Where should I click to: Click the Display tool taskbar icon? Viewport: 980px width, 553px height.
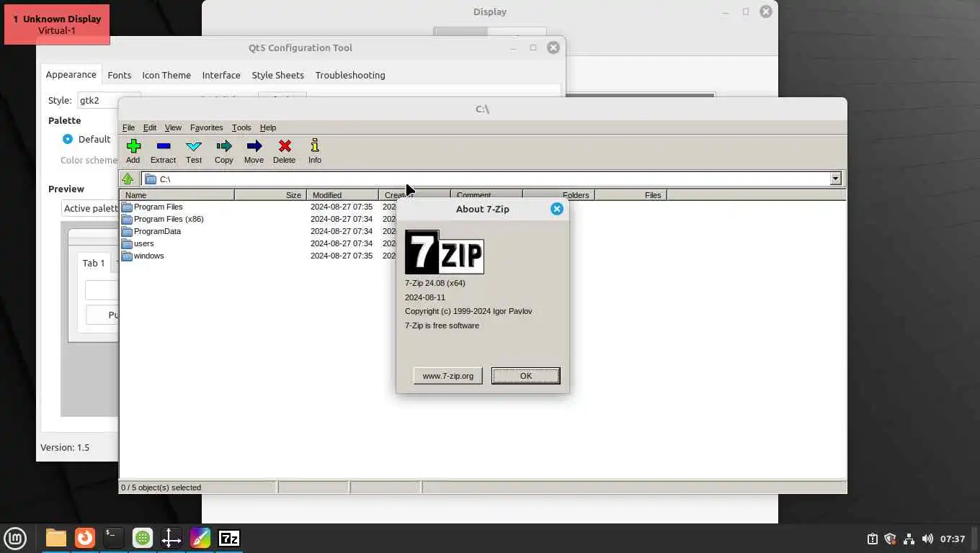(x=171, y=538)
